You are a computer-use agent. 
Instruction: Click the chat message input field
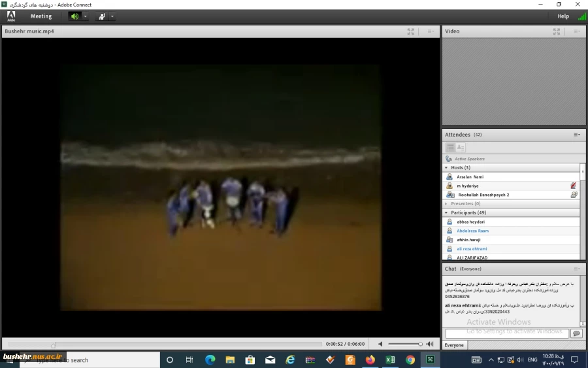(507, 333)
